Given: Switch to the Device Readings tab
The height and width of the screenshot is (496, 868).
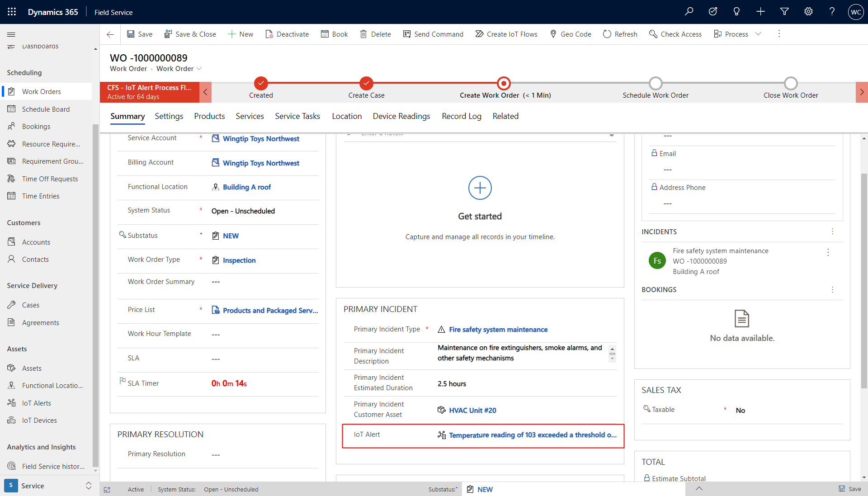Looking at the screenshot, I should 401,116.
